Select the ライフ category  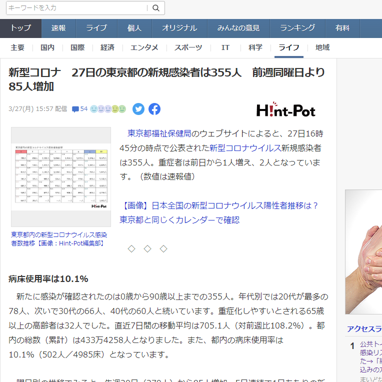pos(289,48)
